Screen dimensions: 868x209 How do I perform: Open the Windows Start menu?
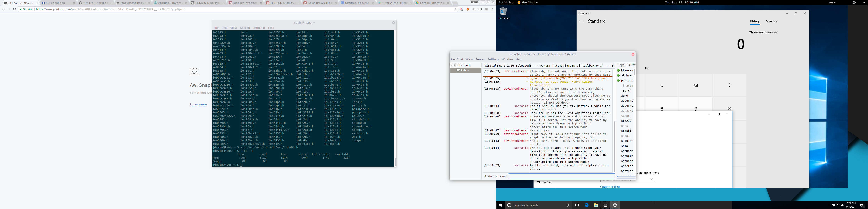click(x=501, y=205)
